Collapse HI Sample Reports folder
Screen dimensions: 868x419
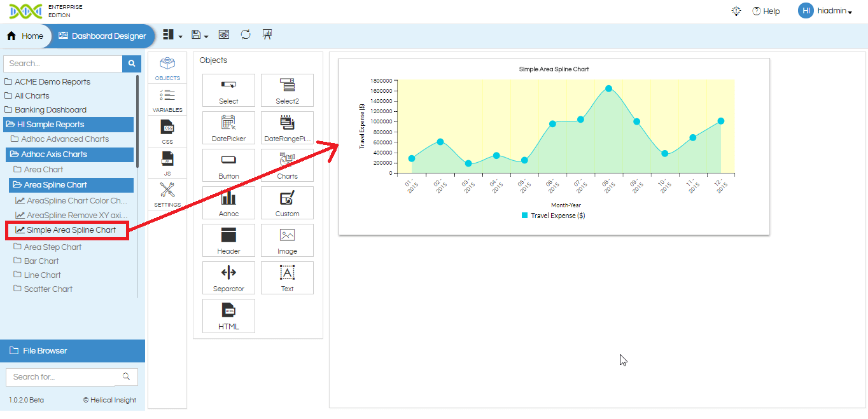click(68, 125)
